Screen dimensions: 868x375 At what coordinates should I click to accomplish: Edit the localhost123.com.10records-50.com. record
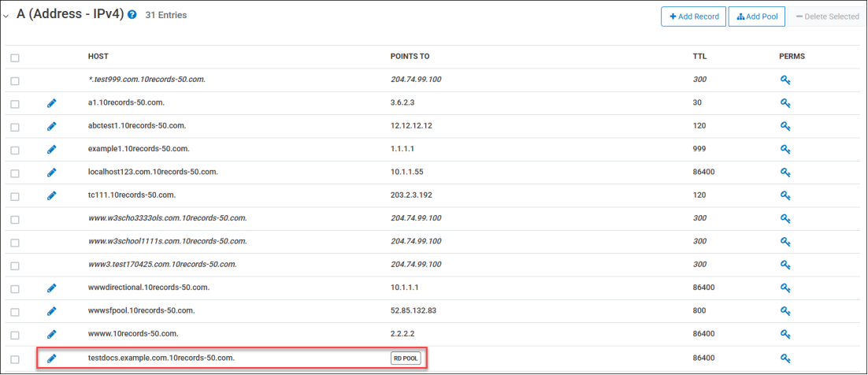pyautogui.click(x=51, y=173)
